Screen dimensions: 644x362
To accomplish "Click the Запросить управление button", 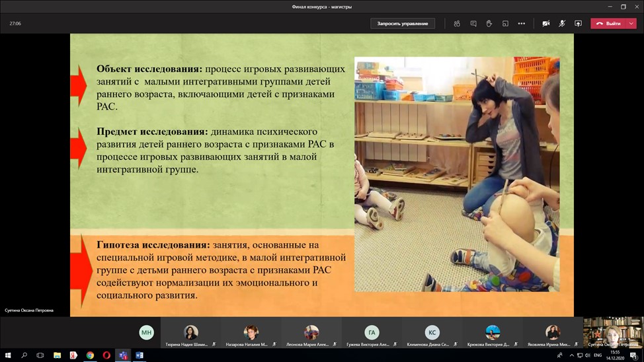I will pyautogui.click(x=402, y=23).
